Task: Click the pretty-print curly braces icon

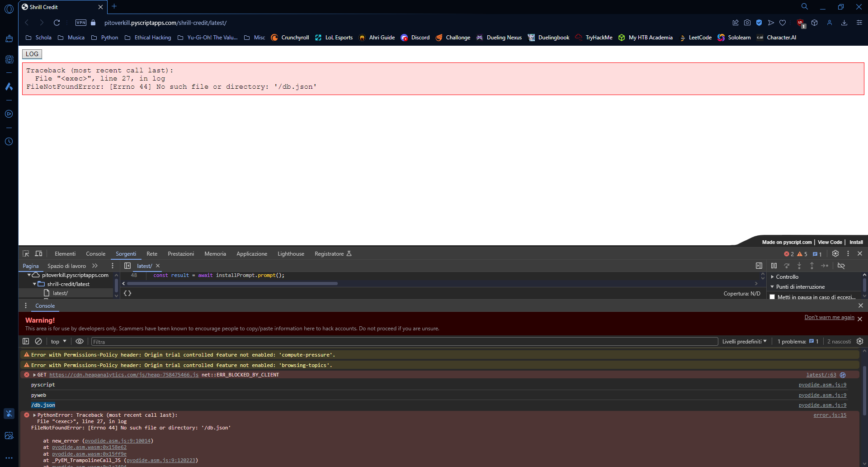Action: [x=127, y=294]
